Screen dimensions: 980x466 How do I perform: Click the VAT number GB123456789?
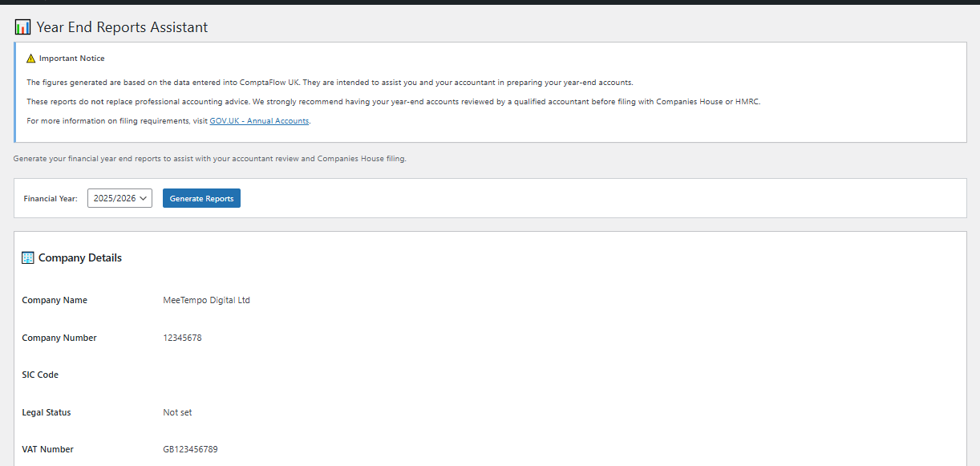190,449
